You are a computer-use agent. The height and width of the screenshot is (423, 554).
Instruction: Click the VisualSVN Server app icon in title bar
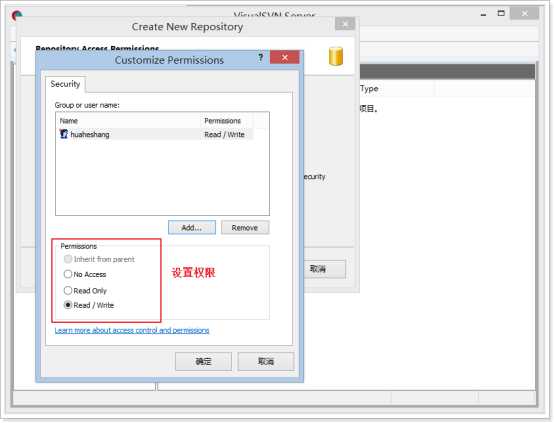[17, 15]
